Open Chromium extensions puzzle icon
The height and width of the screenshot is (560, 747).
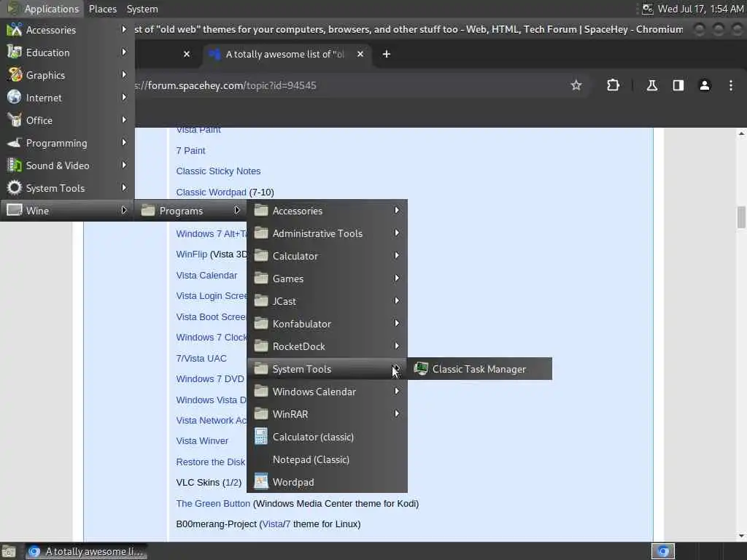tap(613, 85)
